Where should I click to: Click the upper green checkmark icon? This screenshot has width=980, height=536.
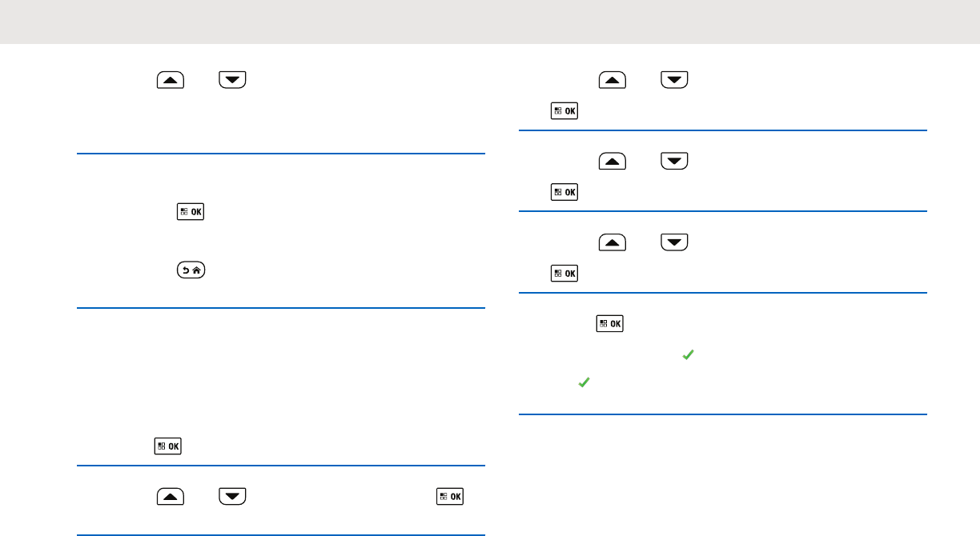[686, 354]
